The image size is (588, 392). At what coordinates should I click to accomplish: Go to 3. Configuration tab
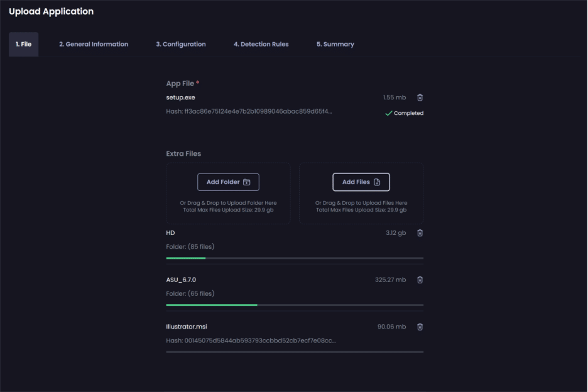click(x=181, y=44)
